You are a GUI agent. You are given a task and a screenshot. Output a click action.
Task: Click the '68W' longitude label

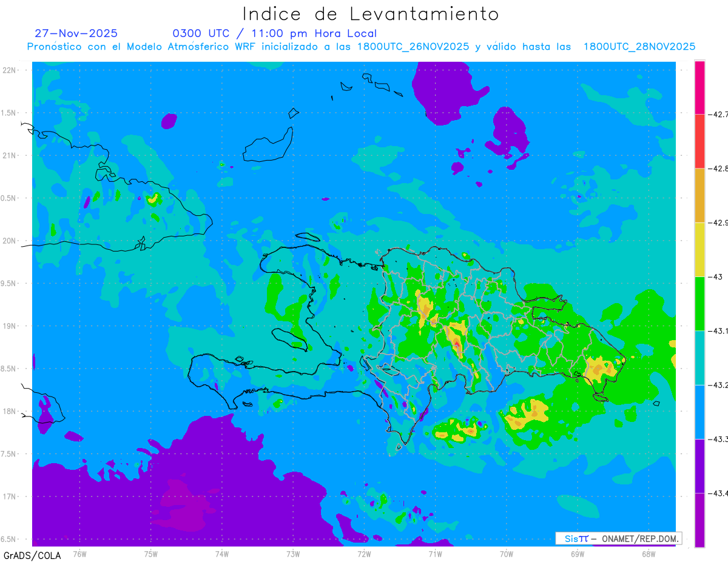(x=649, y=554)
